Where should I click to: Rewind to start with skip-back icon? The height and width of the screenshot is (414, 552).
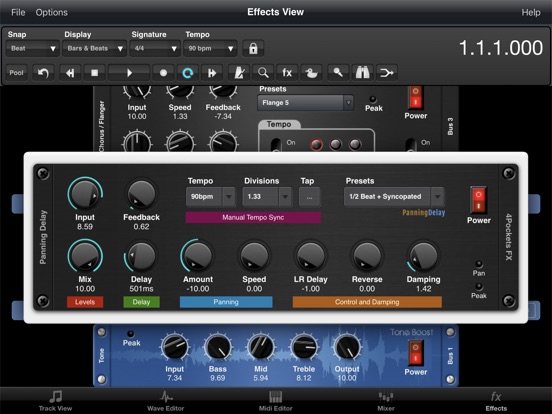point(70,73)
